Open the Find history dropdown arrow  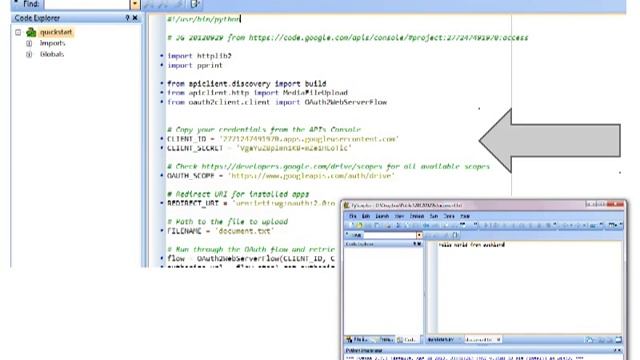(x=135, y=4)
